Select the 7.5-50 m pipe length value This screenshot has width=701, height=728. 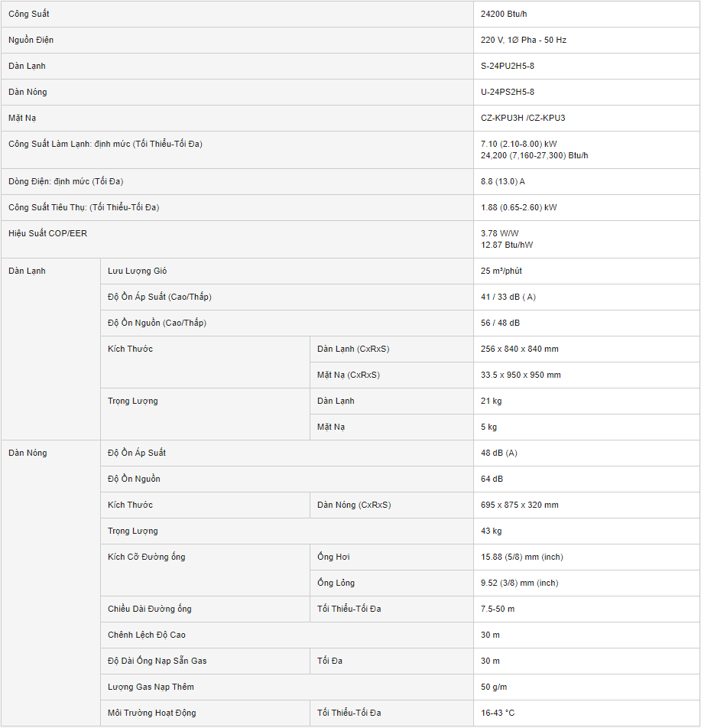click(498, 609)
